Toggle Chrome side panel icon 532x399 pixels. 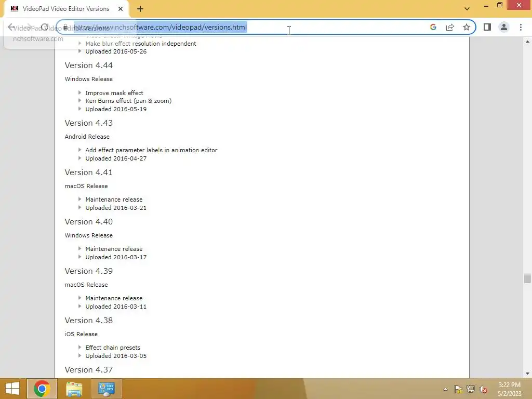487,27
